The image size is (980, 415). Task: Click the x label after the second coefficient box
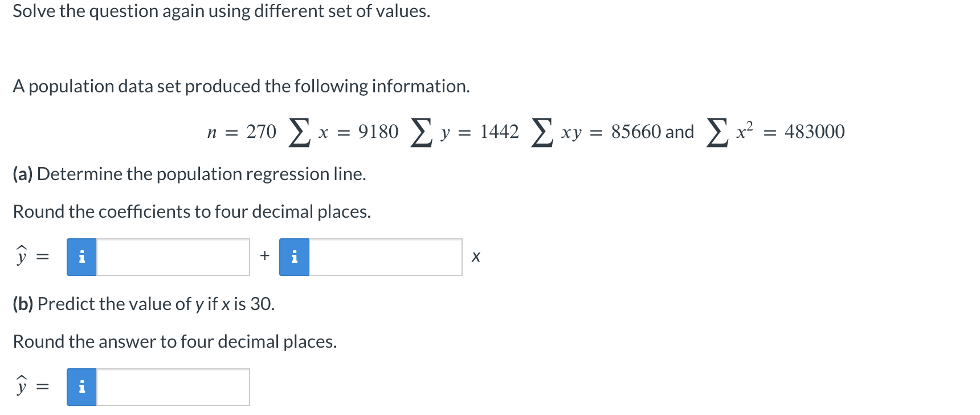(x=476, y=257)
